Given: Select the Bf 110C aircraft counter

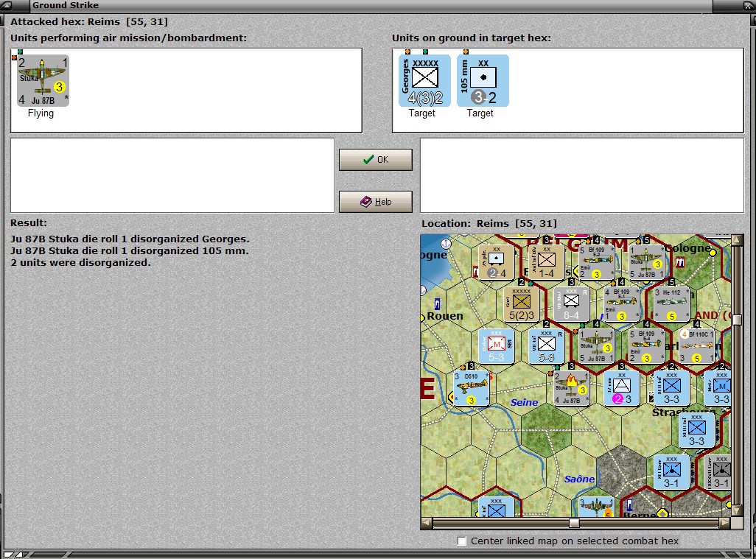Looking at the screenshot, I should coord(697,346).
